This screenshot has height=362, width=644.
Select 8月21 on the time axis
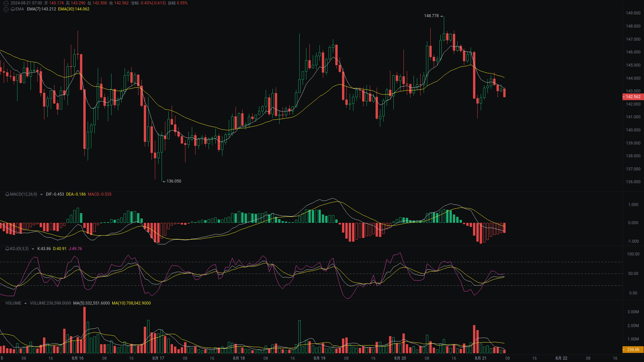[x=480, y=358]
